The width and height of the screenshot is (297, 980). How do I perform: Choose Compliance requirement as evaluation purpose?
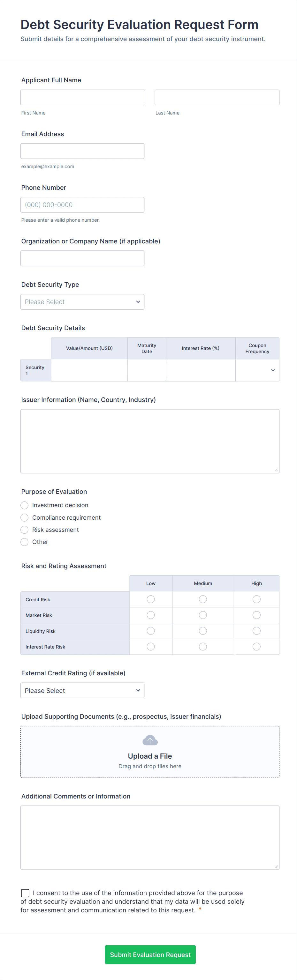(24, 517)
